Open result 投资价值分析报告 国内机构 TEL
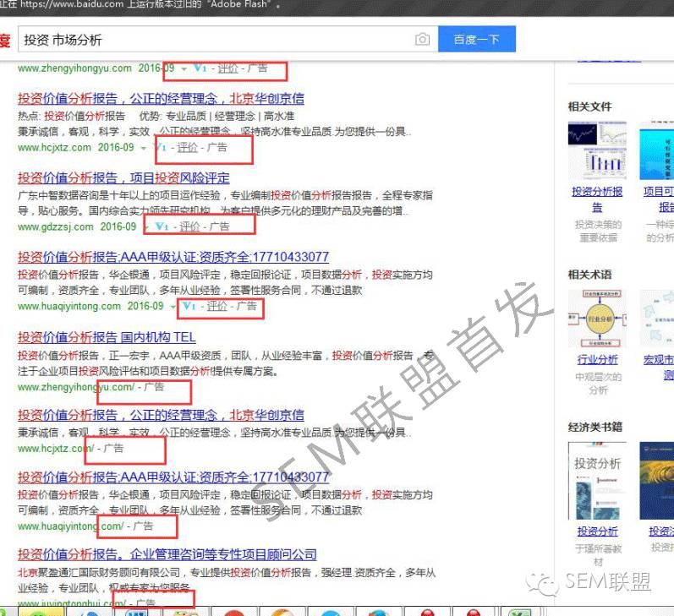This screenshot has height=616, width=674. tap(107, 337)
